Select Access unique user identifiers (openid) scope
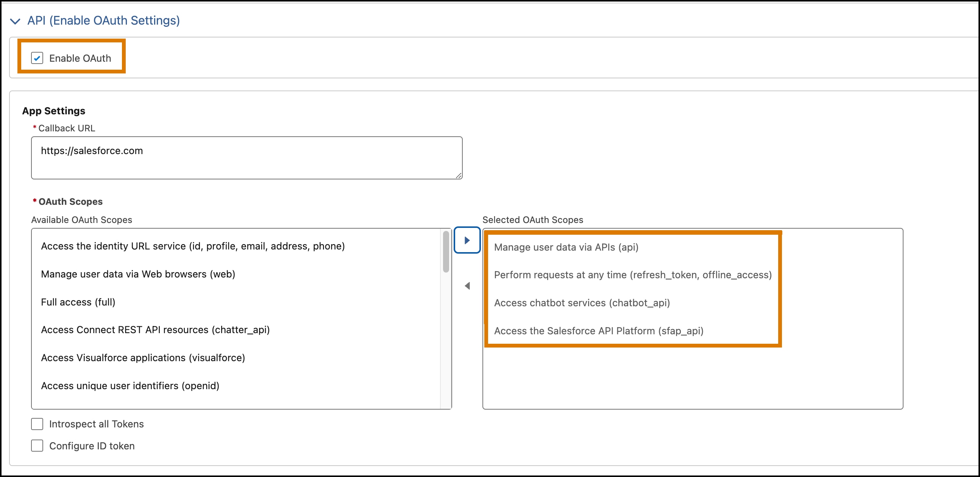Image resolution: width=980 pixels, height=477 pixels. pyautogui.click(x=130, y=386)
